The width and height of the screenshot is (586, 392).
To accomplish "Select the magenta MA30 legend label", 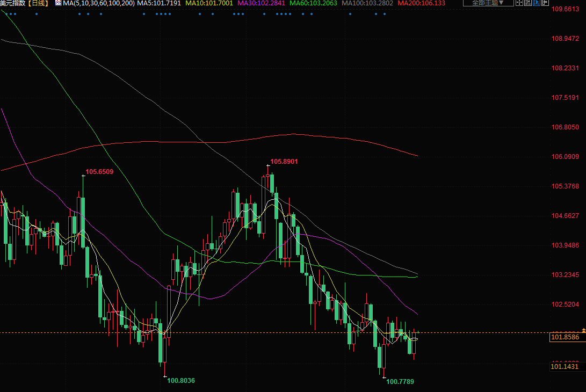I will 262,3.
